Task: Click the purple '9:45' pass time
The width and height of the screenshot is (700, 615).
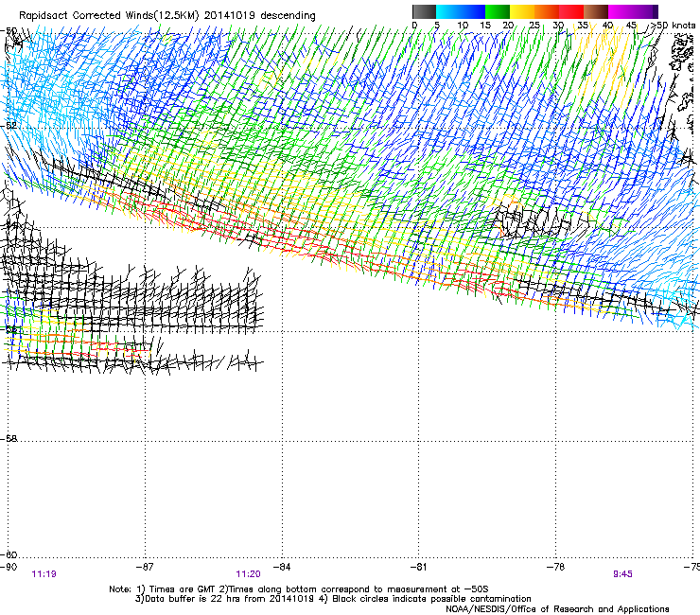Action: point(622,574)
